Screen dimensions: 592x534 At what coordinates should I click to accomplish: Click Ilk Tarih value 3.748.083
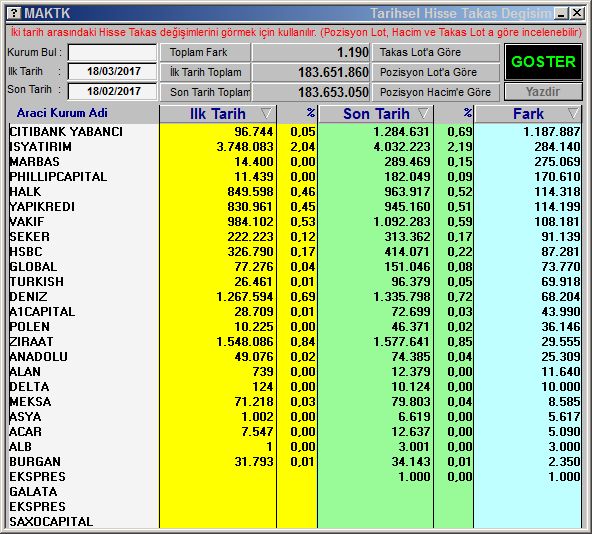(x=245, y=147)
